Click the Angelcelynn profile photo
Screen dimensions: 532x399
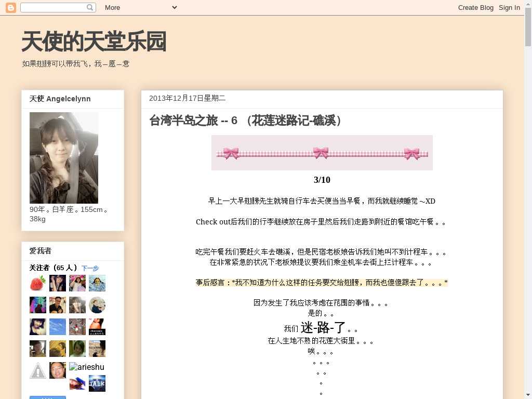(64, 158)
